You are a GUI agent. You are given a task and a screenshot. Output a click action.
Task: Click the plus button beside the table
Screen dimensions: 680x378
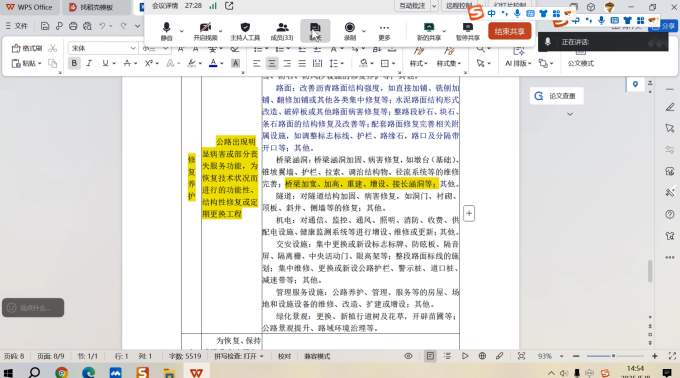tap(469, 213)
